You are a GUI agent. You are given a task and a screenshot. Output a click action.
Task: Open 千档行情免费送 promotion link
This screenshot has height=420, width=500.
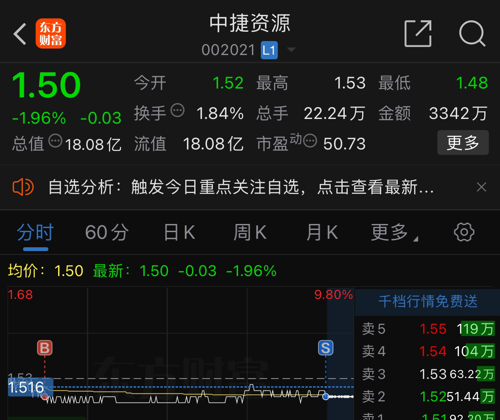428,302
